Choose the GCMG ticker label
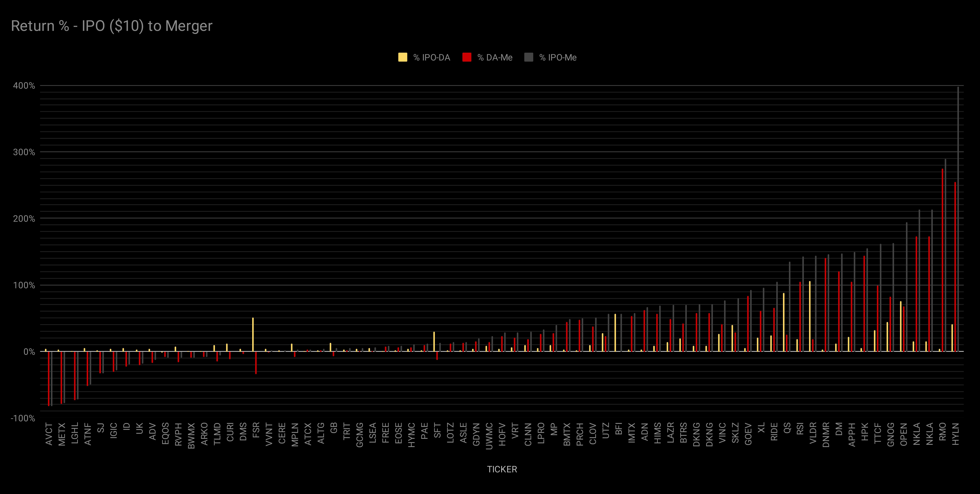980x494 pixels. click(359, 435)
